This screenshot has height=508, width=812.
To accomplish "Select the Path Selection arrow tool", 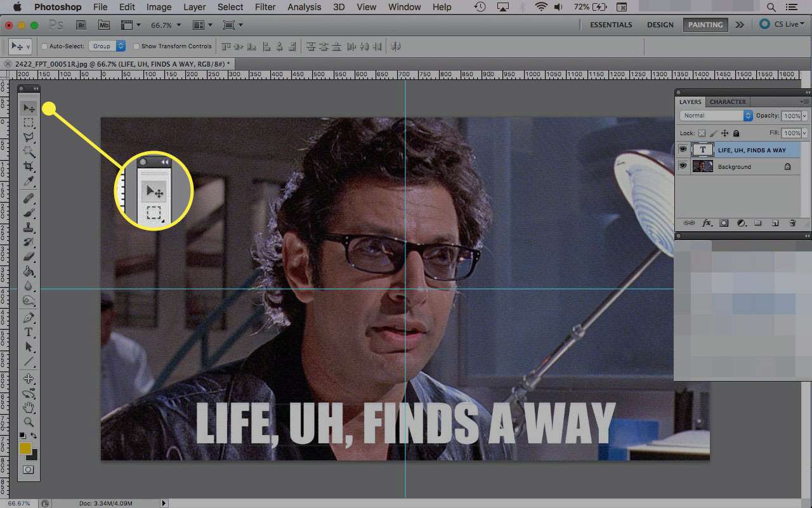I will point(29,347).
